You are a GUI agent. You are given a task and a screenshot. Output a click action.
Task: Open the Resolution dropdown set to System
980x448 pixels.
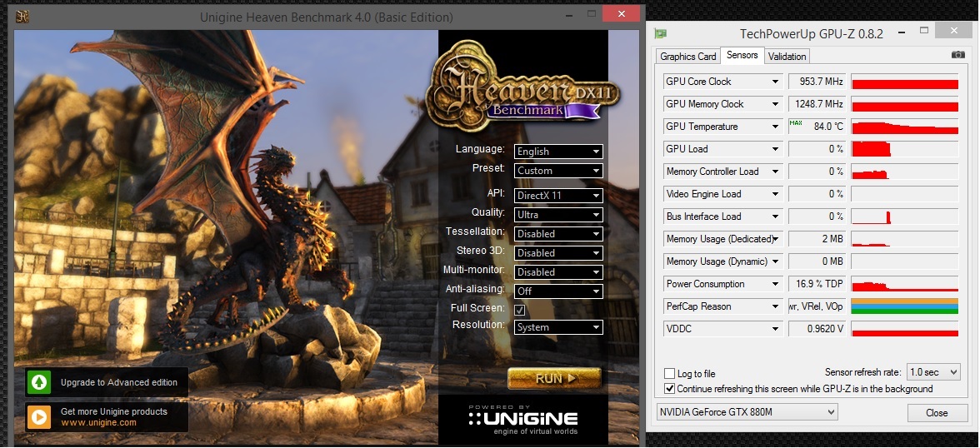(558, 327)
